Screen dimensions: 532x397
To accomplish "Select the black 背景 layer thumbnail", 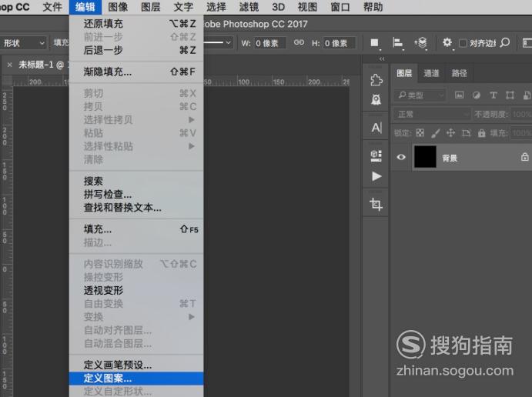I will pos(425,157).
